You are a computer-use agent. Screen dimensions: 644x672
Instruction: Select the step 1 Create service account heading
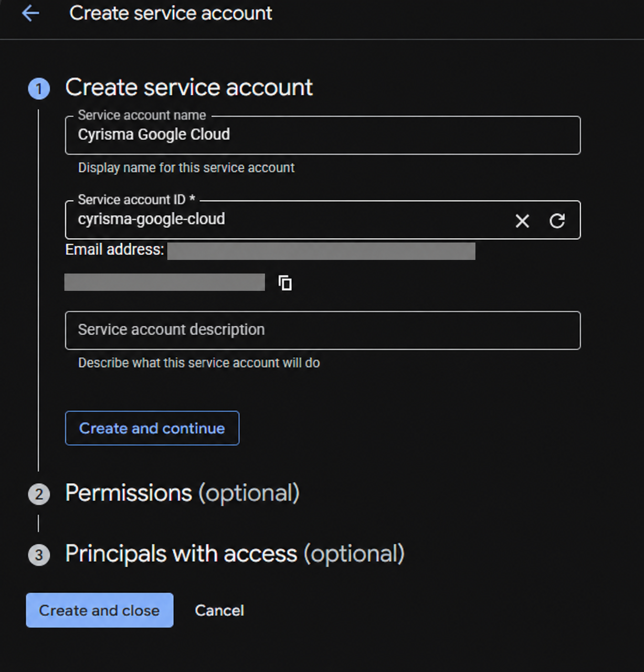(x=189, y=87)
